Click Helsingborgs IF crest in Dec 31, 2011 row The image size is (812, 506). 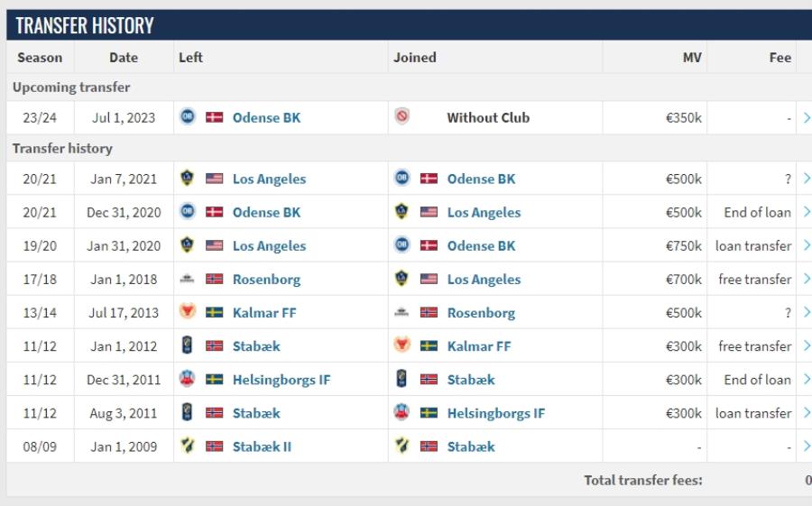(x=187, y=380)
